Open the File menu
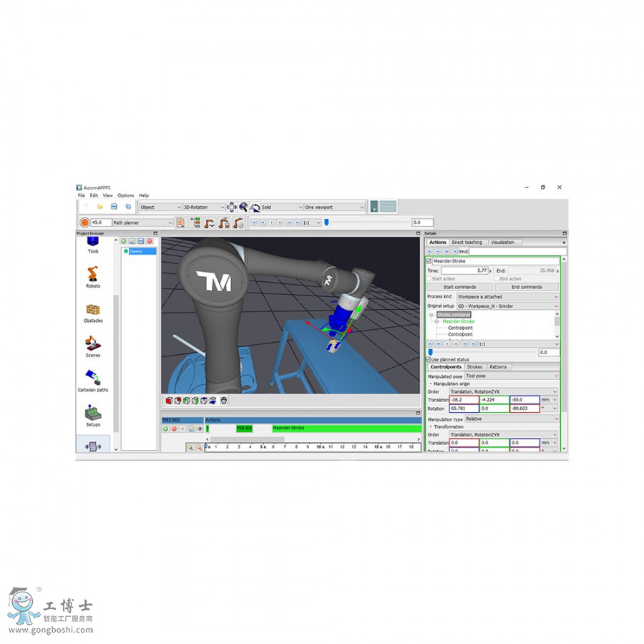The width and height of the screenshot is (644, 644). coord(82,195)
